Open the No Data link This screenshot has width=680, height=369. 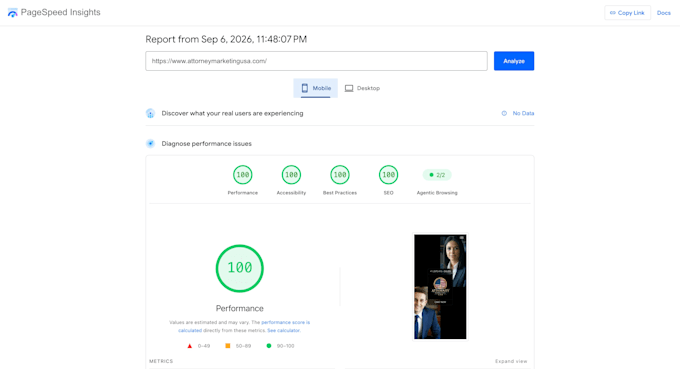[x=523, y=113]
